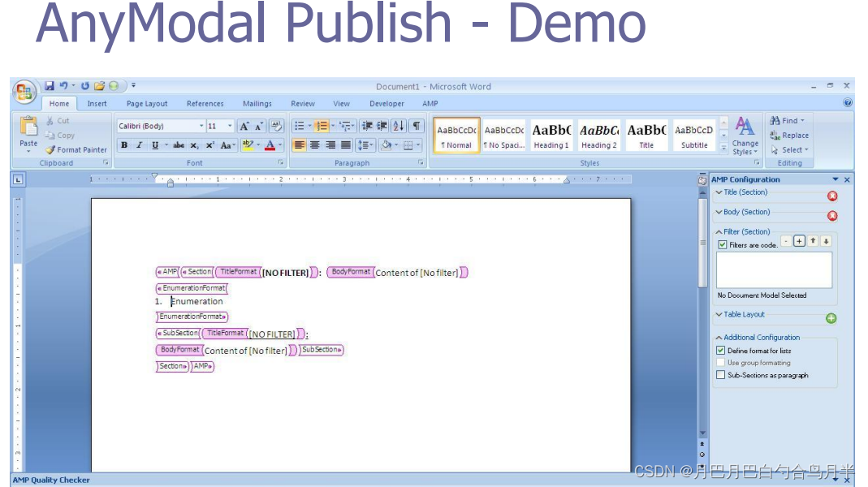
Task: Open the Calibri (Body) font dropdown
Action: pyautogui.click(x=201, y=126)
